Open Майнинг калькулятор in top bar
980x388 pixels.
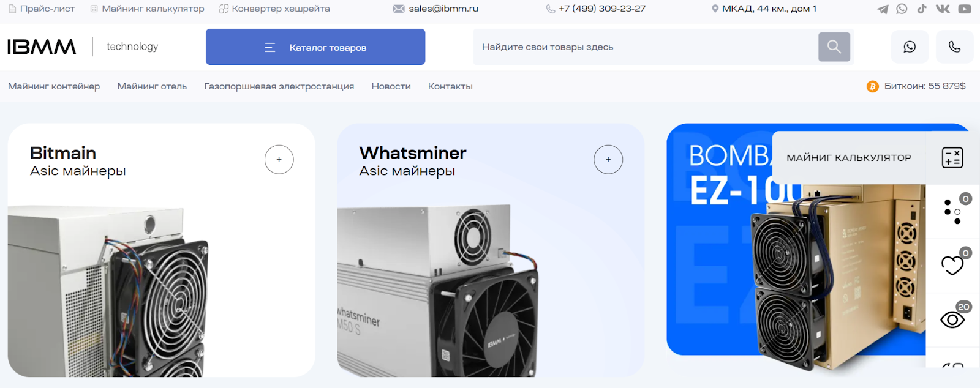(153, 9)
